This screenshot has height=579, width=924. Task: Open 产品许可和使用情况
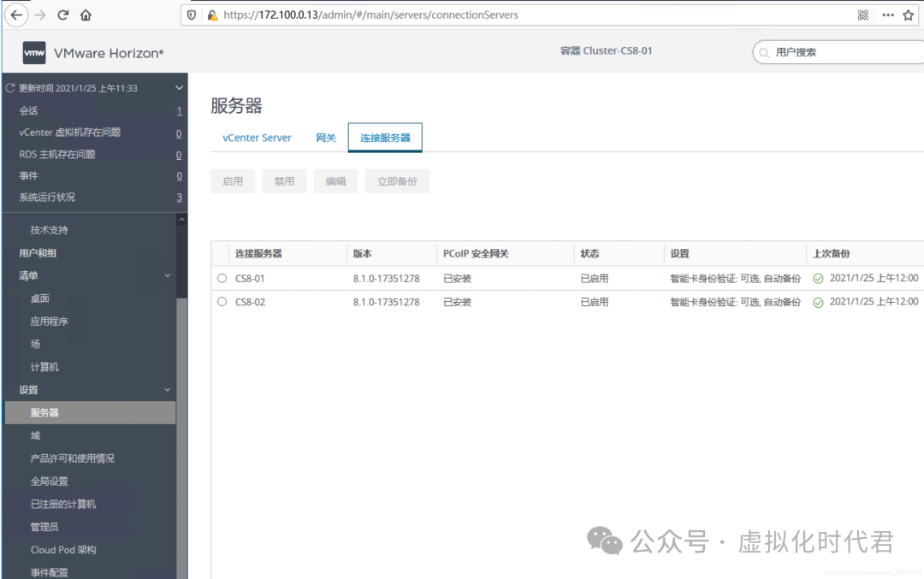(x=73, y=458)
